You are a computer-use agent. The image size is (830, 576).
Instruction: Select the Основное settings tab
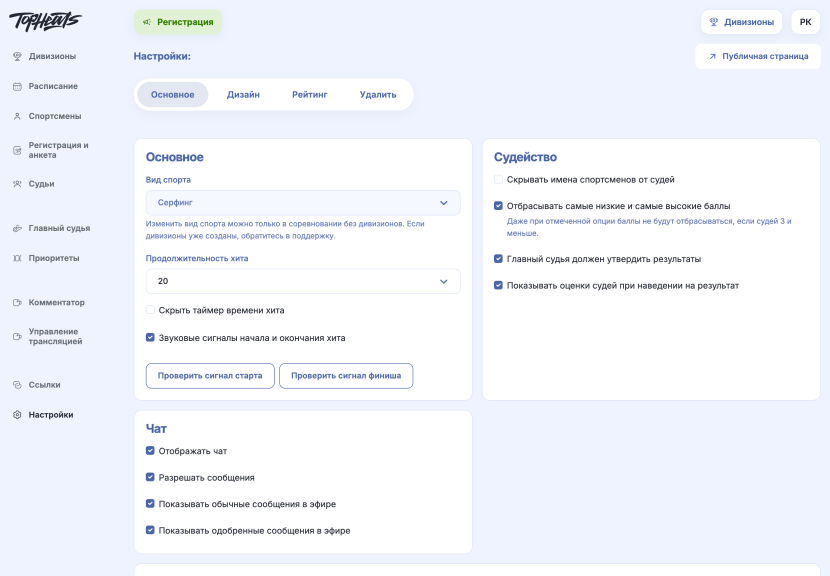point(173,95)
